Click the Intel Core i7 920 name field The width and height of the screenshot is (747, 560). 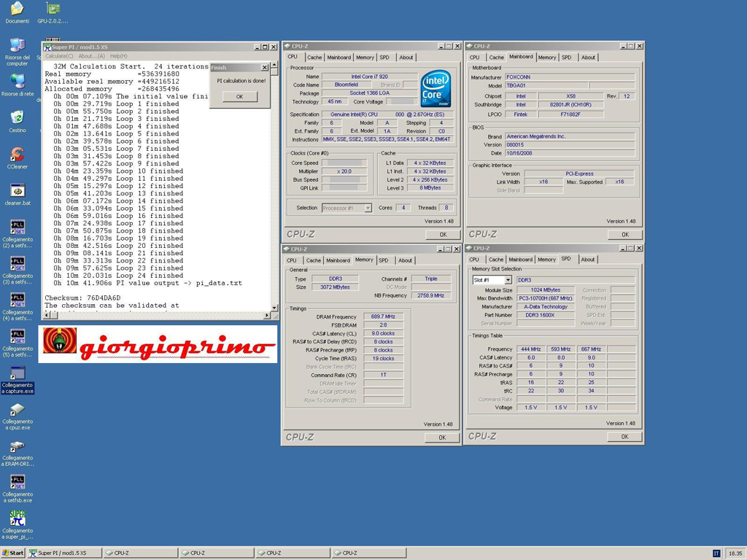point(370,76)
